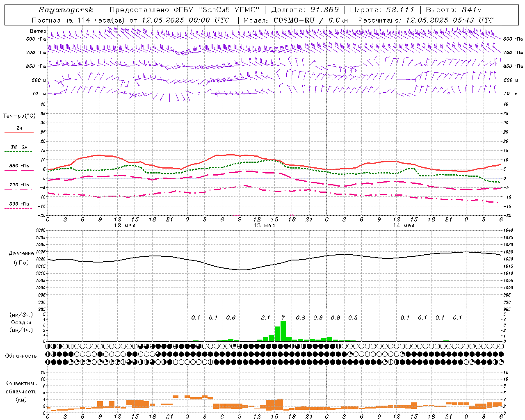Click the 7 precipitation total value
The width and height of the screenshot is (525, 420).
point(283,317)
